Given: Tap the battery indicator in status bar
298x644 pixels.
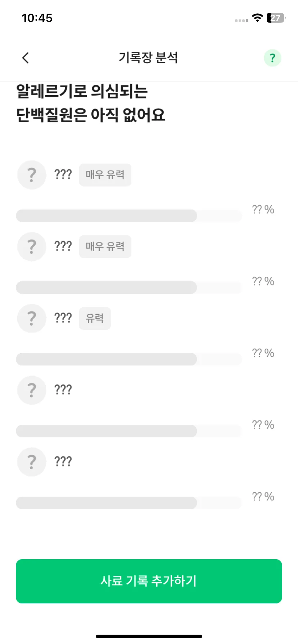Looking at the screenshot, I should pyautogui.click(x=276, y=18).
